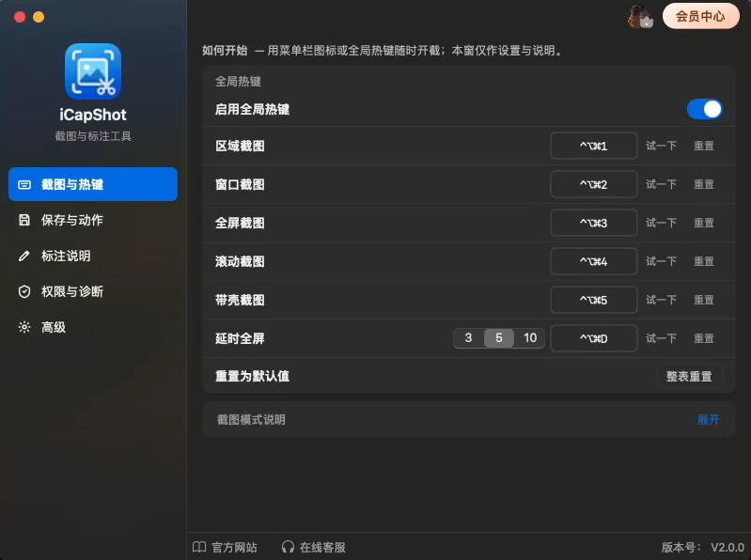The image size is (751, 560).
Task: Select the 5 second delay option
Action: (x=498, y=338)
